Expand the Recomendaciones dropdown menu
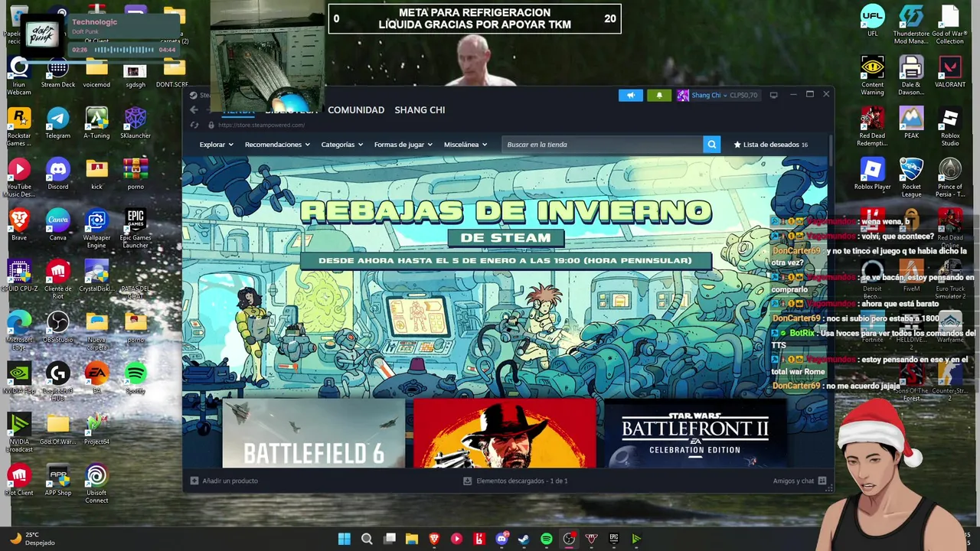The height and width of the screenshot is (551, 980). [x=277, y=145]
